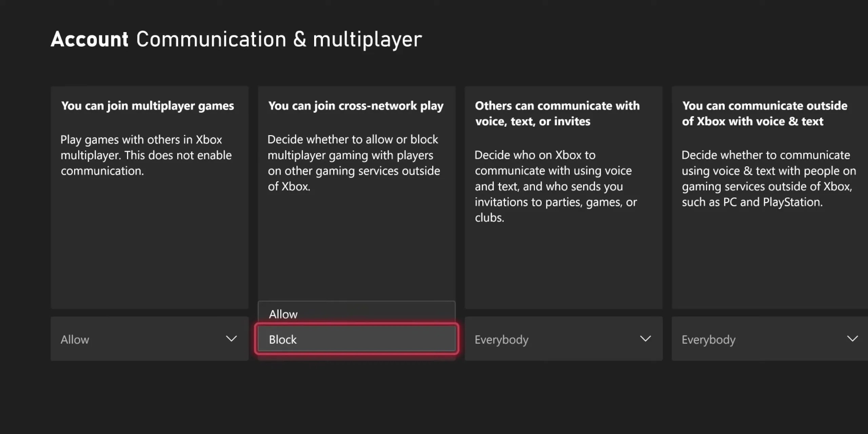This screenshot has width=868, height=434.
Task: Click chevron on voice, text, invites dropdown
Action: pyautogui.click(x=645, y=339)
